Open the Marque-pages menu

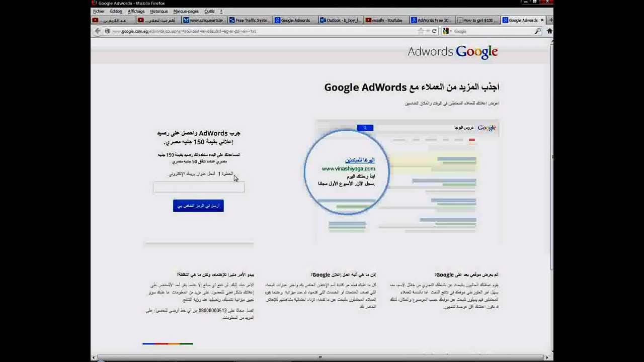[186, 11]
